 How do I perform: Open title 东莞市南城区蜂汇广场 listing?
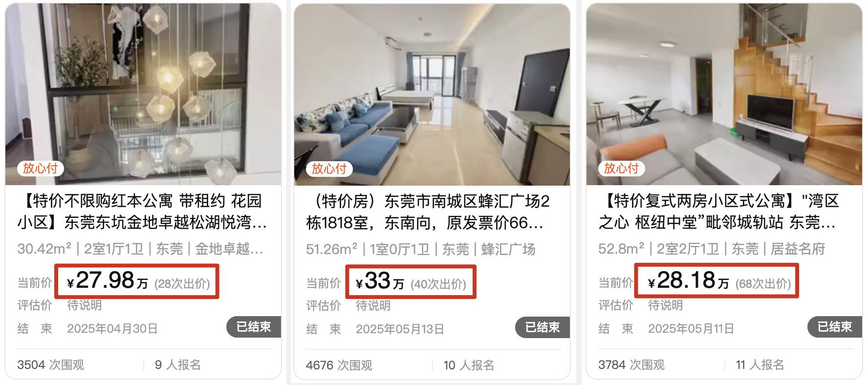428,212
